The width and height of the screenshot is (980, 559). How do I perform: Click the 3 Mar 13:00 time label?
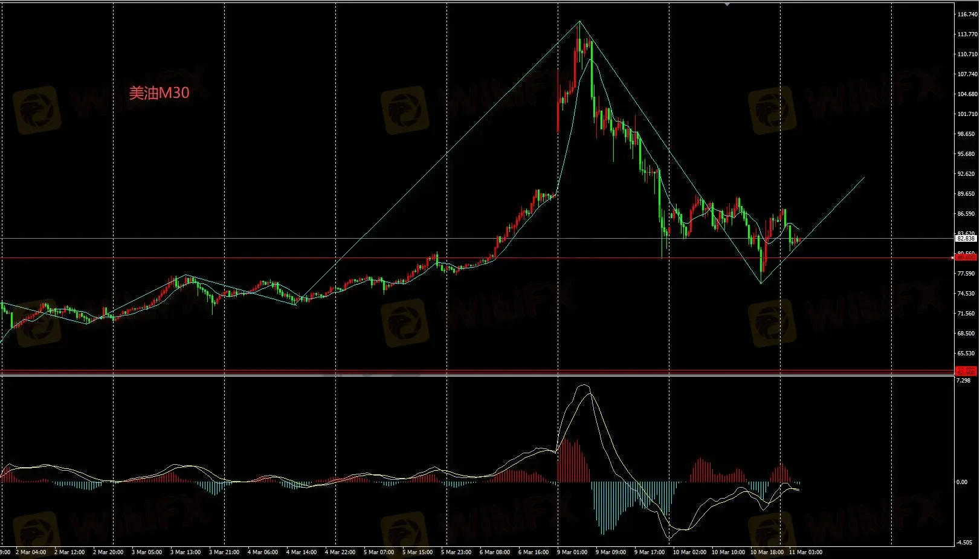click(x=185, y=552)
